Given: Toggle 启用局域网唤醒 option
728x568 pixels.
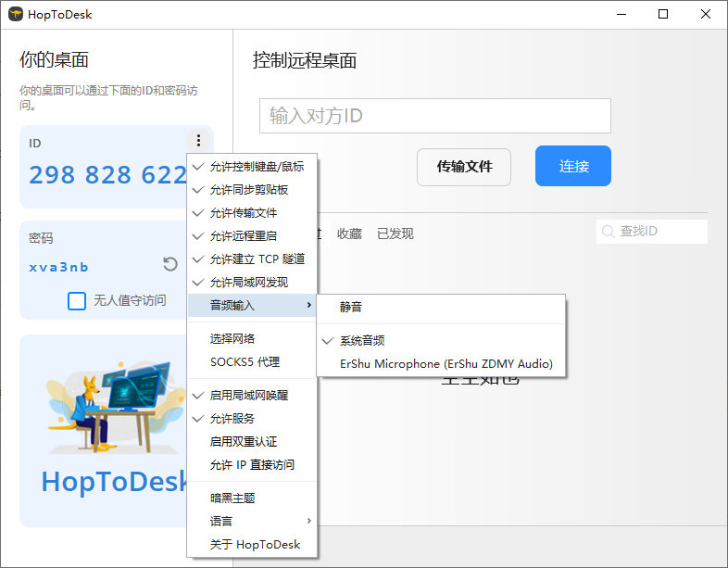Looking at the screenshot, I should 252,396.
